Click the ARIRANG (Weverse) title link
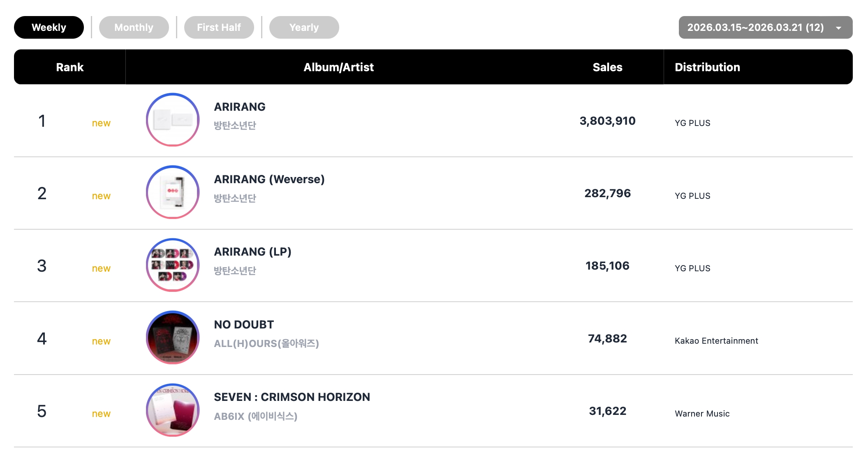Image resolution: width=868 pixels, height=454 pixels. click(x=269, y=179)
